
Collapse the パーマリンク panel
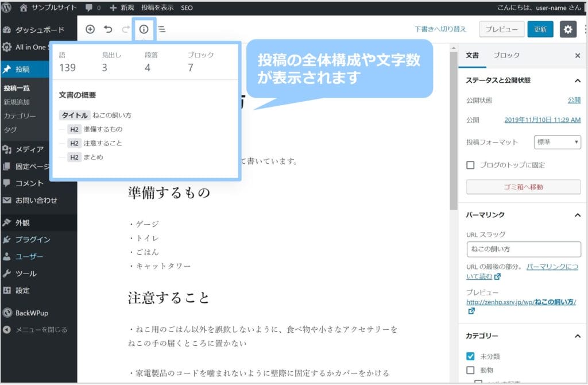577,215
